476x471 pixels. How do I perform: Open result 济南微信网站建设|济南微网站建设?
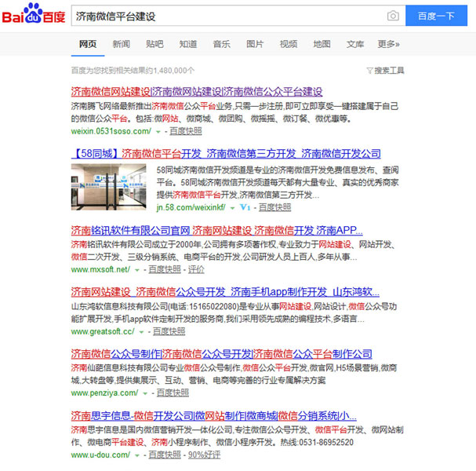click(197, 92)
